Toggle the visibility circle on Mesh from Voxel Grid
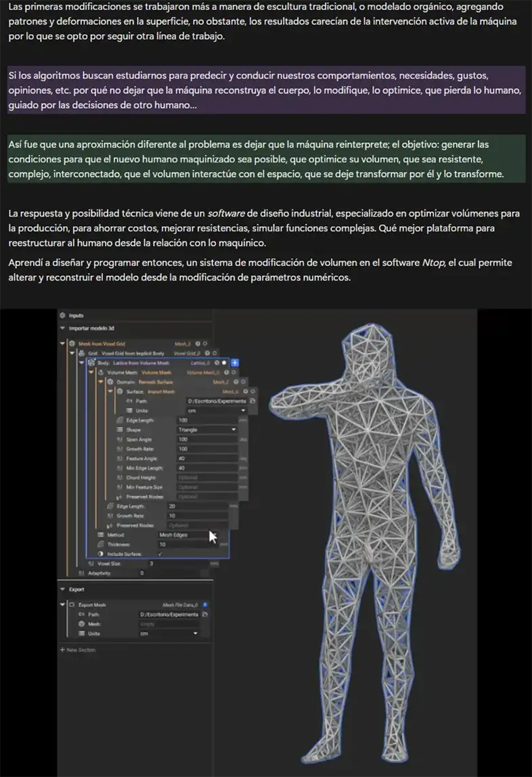Screen dimensions: 532x777 [205, 344]
